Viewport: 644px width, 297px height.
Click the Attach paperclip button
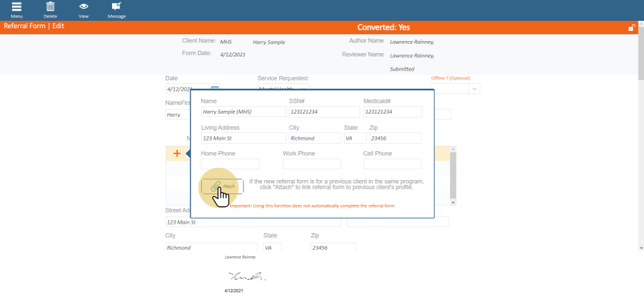click(222, 187)
